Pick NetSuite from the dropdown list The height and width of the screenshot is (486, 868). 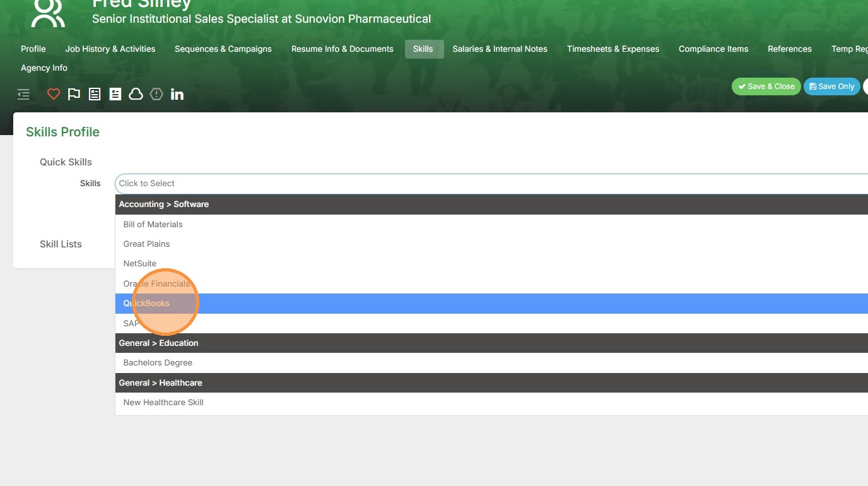(x=491, y=263)
